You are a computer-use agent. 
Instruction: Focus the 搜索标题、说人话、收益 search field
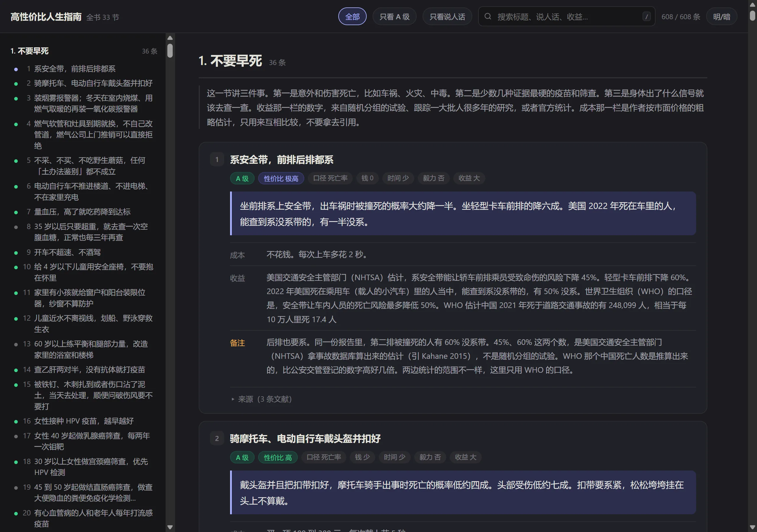pos(567,17)
